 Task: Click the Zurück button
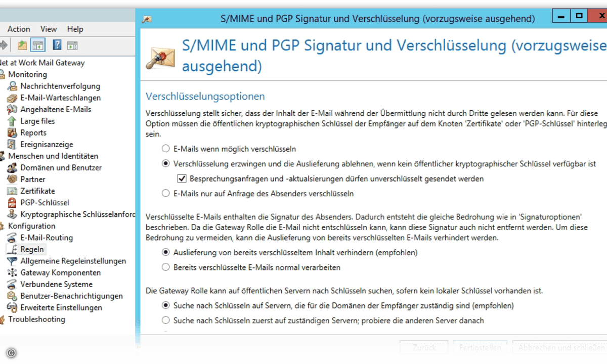[424, 348]
